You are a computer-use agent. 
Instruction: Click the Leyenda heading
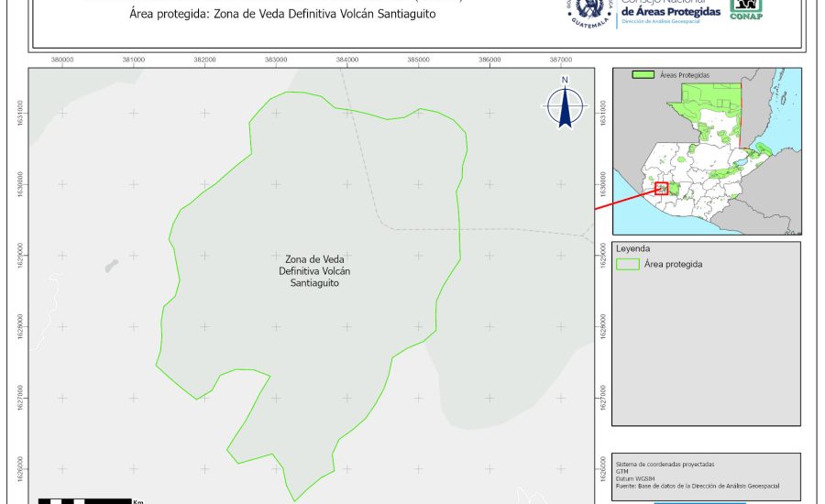(x=632, y=248)
